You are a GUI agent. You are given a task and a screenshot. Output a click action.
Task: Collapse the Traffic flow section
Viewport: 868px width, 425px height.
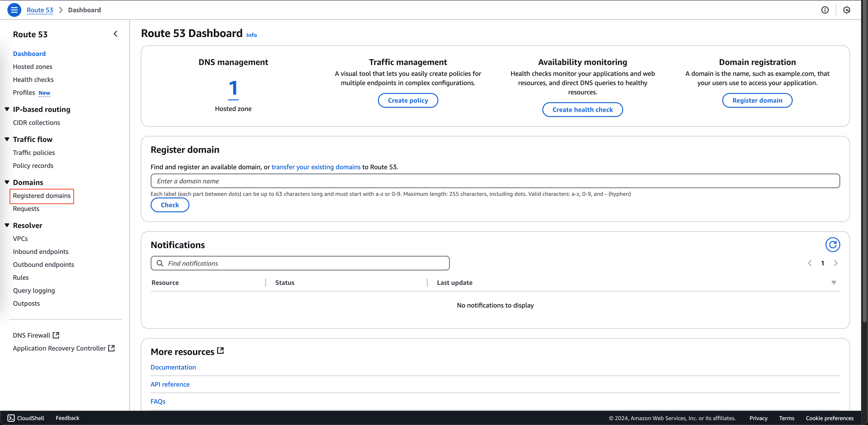pyautogui.click(x=7, y=139)
